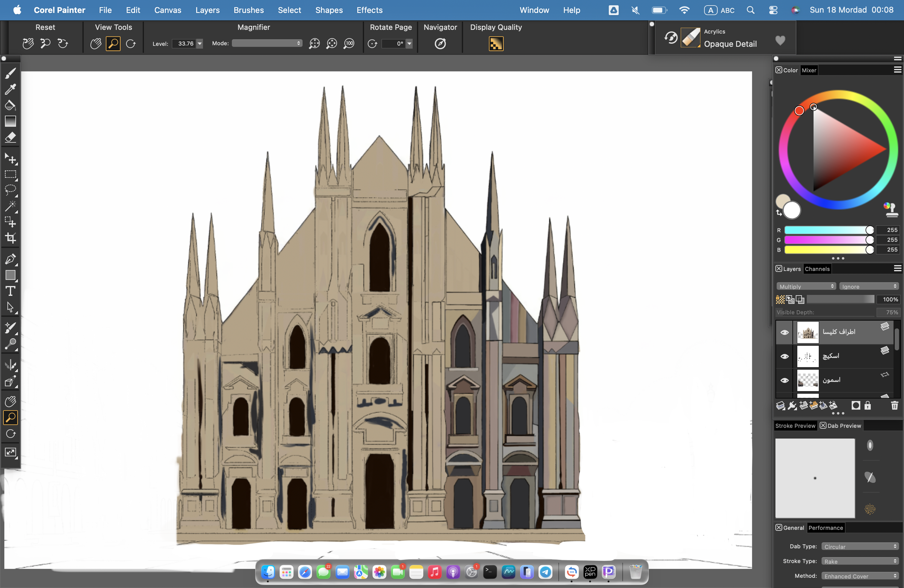Select the Dropper tool
904x588 pixels.
[x=10, y=89]
